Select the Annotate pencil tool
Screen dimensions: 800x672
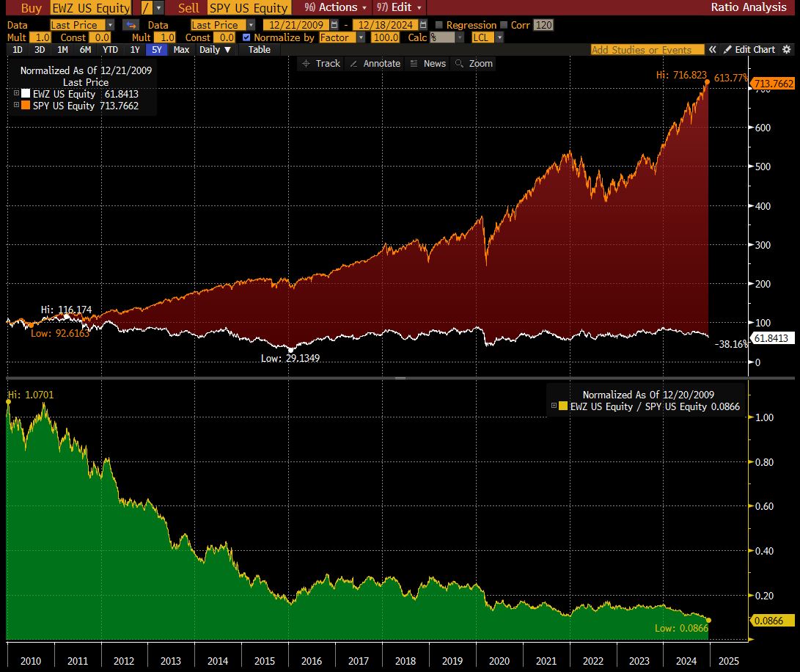point(375,64)
